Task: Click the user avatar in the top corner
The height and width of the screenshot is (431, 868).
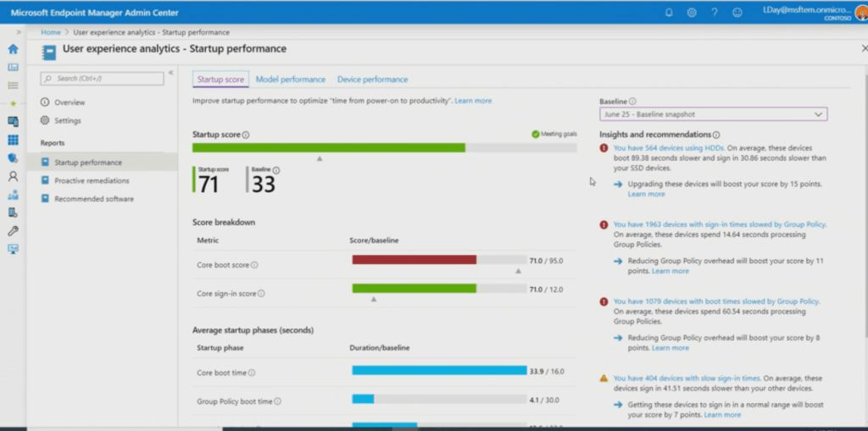Action: [x=861, y=14]
